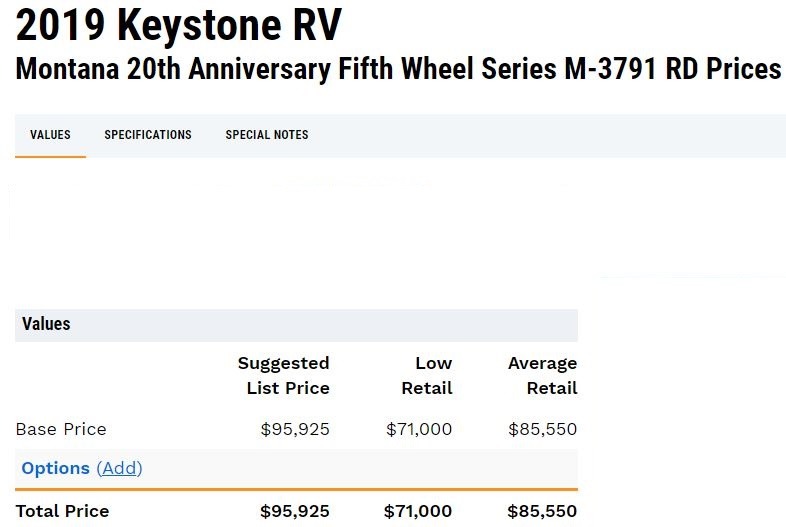Click the Base Price average retail value
The image size is (786, 527).
tap(542, 429)
